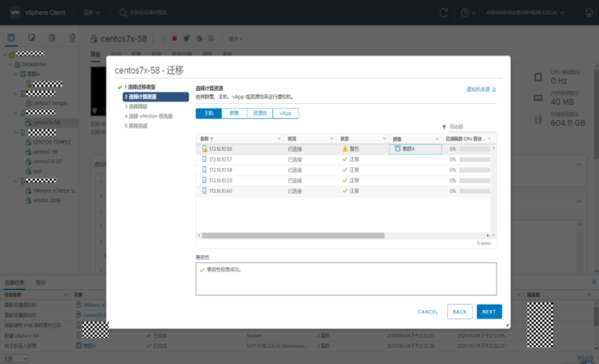The height and width of the screenshot is (364, 599).
Task: Open the 群集 column menu chevron
Action: 437,139
